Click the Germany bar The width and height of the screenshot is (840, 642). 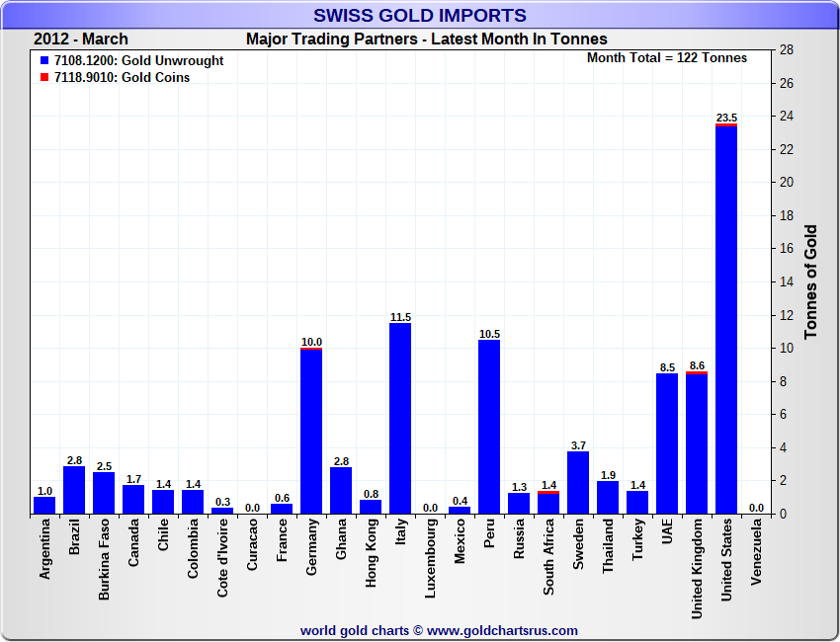pos(311,431)
